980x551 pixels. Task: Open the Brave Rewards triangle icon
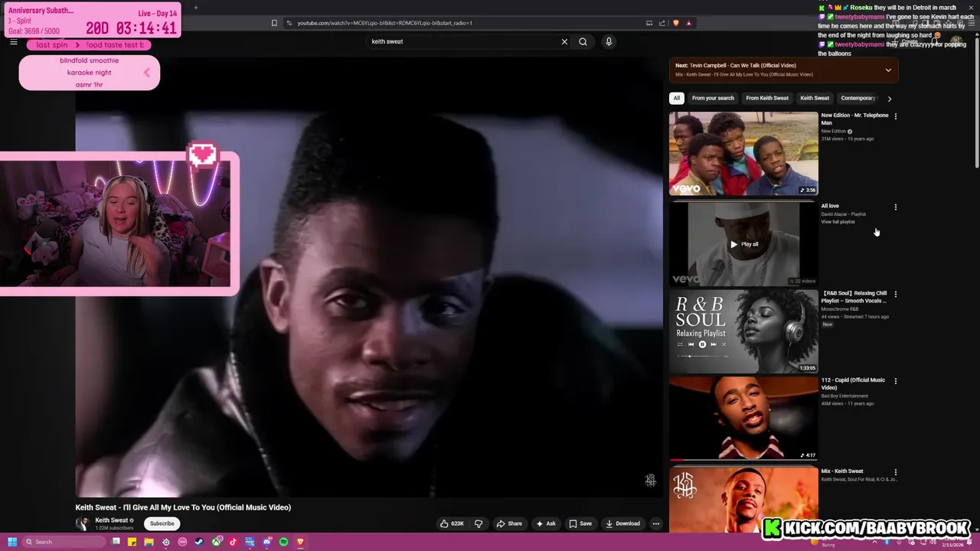coord(689,23)
